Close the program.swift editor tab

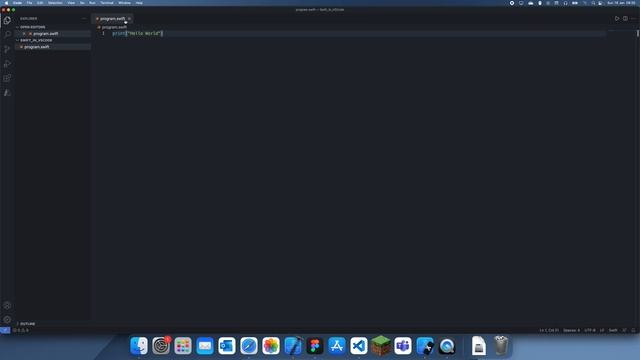pos(129,19)
